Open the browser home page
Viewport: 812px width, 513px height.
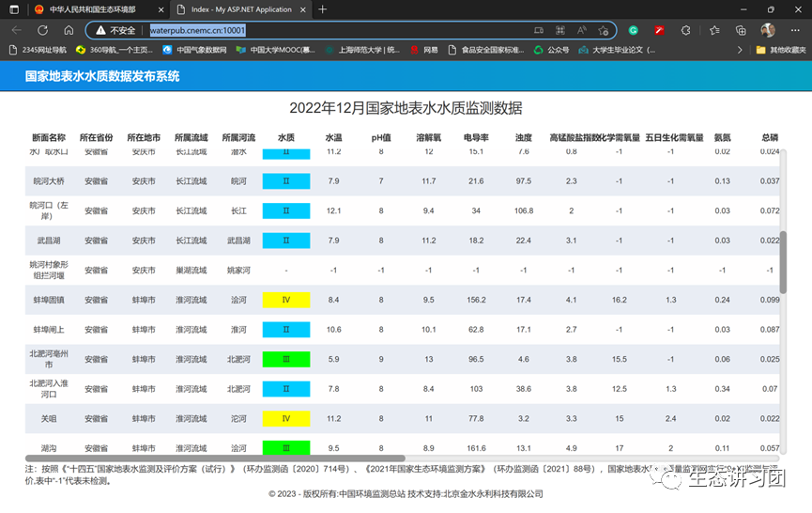[69, 30]
